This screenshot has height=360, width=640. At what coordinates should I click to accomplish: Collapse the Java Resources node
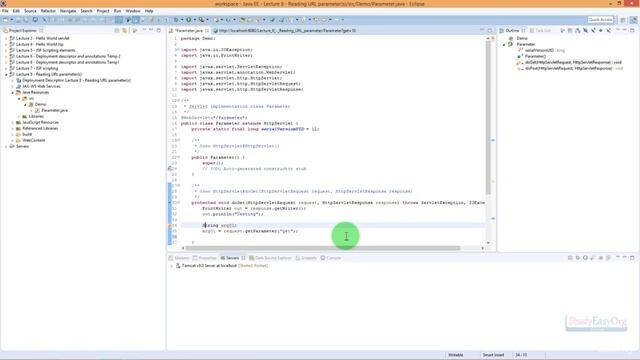point(12,92)
